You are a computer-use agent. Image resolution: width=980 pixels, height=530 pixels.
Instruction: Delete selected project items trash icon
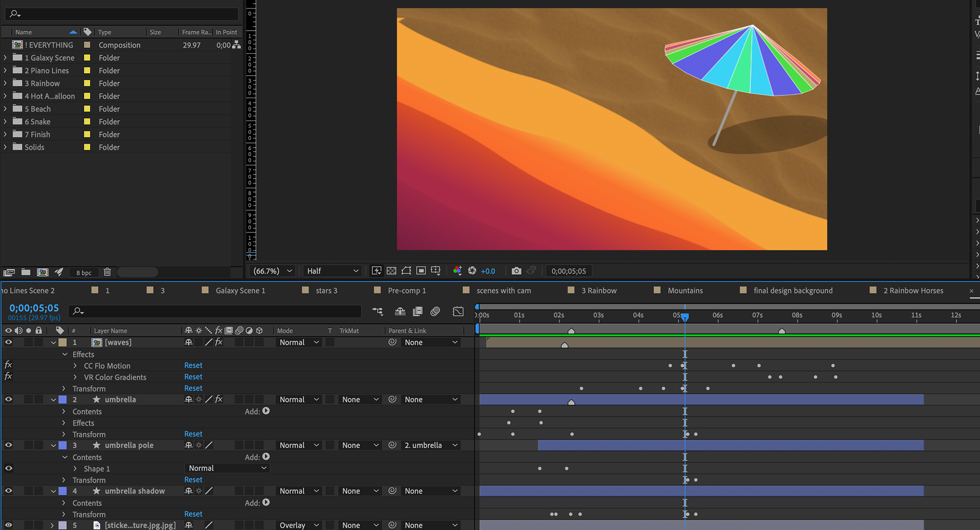(107, 272)
